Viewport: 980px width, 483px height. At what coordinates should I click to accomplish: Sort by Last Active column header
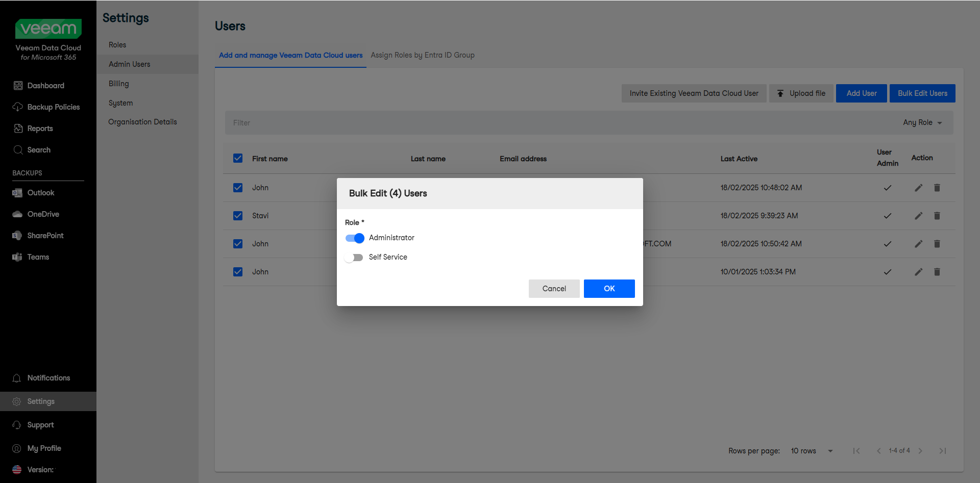pos(739,159)
